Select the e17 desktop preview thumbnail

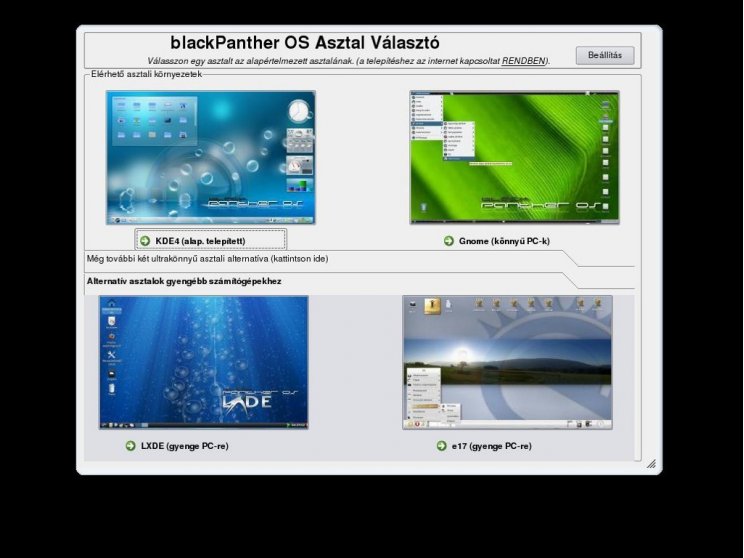coord(507,363)
